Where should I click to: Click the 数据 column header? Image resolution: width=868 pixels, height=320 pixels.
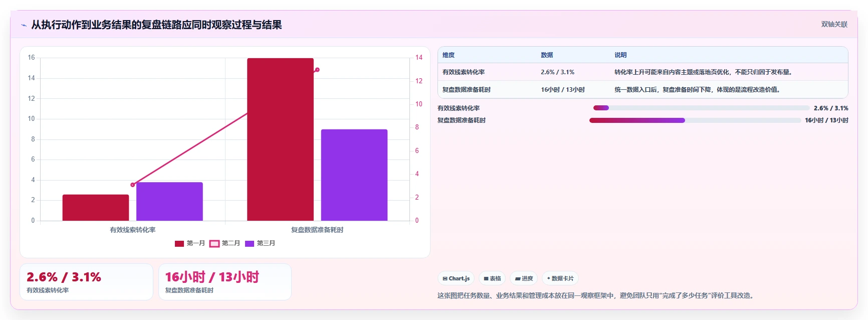pos(547,55)
